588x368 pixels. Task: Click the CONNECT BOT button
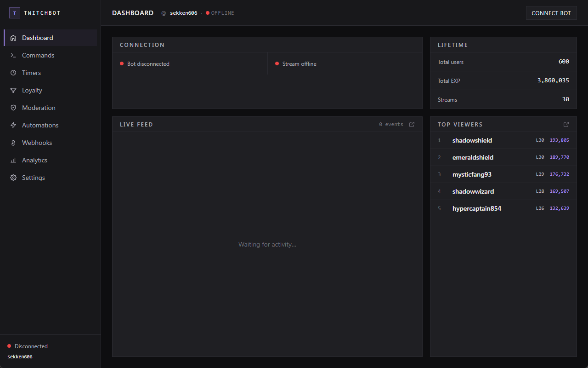point(551,13)
